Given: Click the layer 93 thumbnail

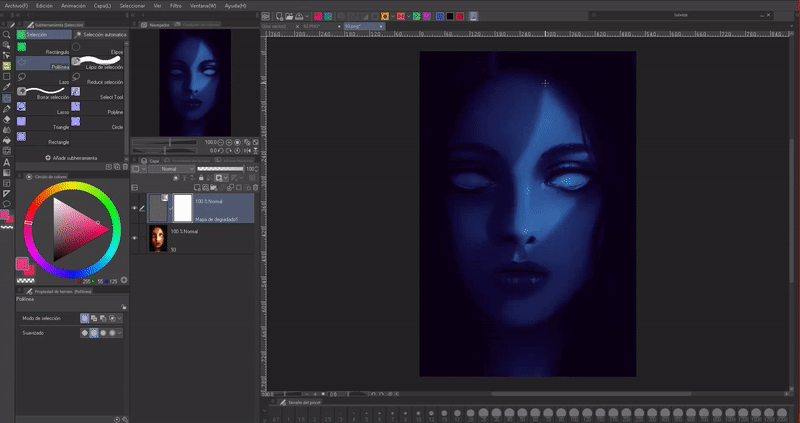Looking at the screenshot, I should pyautogui.click(x=157, y=238).
